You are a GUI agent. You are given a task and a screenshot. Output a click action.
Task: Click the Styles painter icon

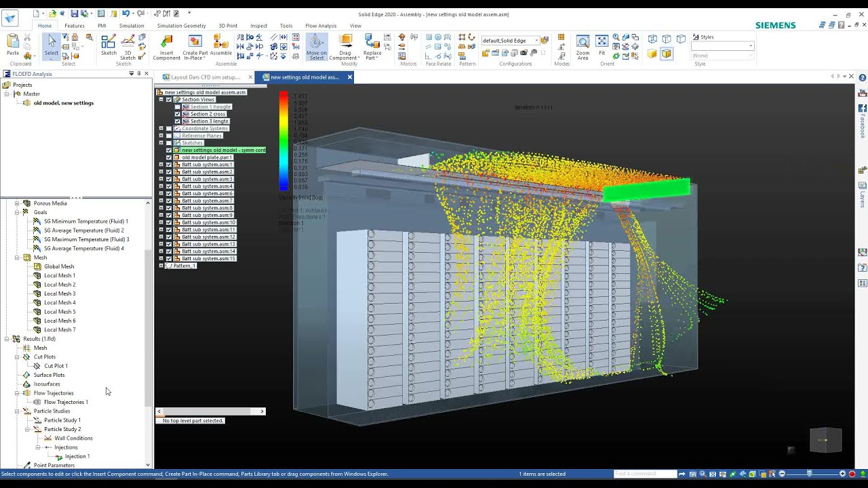pyautogui.click(x=696, y=37)
